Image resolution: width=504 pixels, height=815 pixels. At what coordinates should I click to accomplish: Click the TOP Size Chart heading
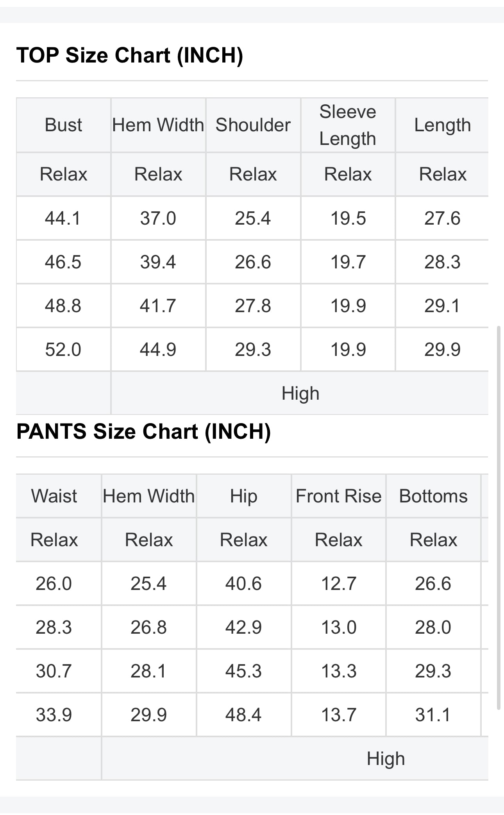(130, 55)
